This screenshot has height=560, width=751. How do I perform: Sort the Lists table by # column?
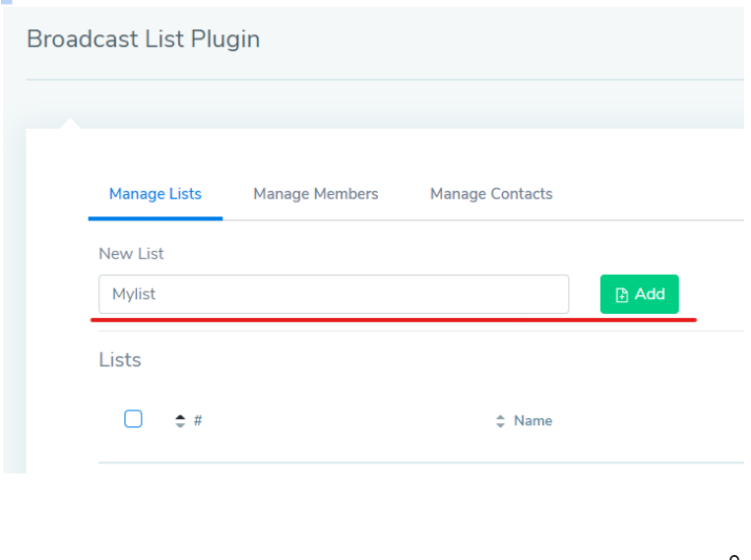coord(198,420)
